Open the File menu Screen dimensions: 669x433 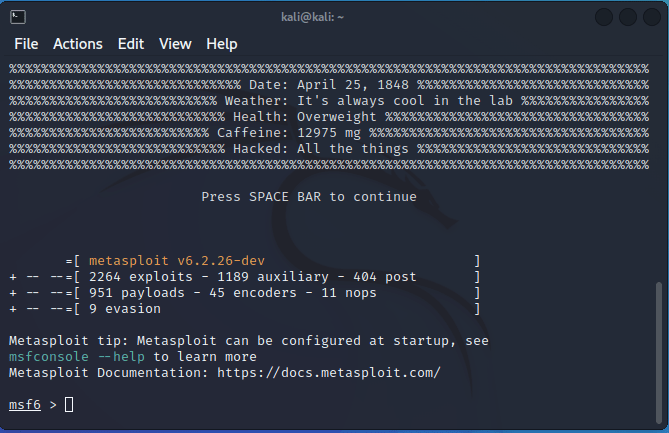point(26,44)
